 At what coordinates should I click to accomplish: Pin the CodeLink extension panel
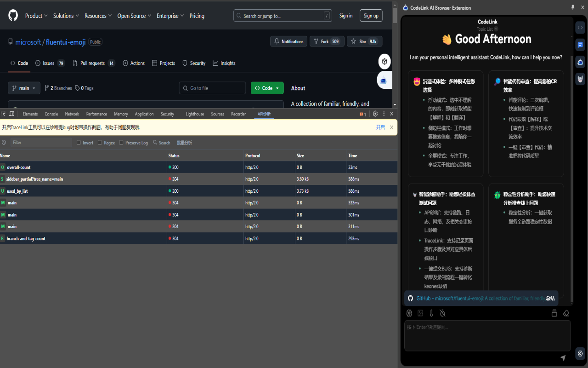tap(572, 7)
